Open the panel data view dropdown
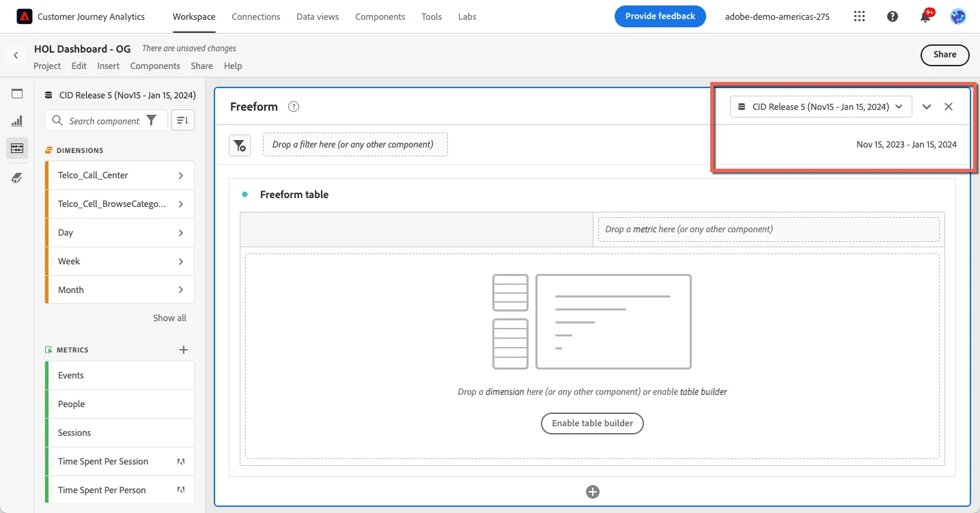 click(x=821, y=107)
